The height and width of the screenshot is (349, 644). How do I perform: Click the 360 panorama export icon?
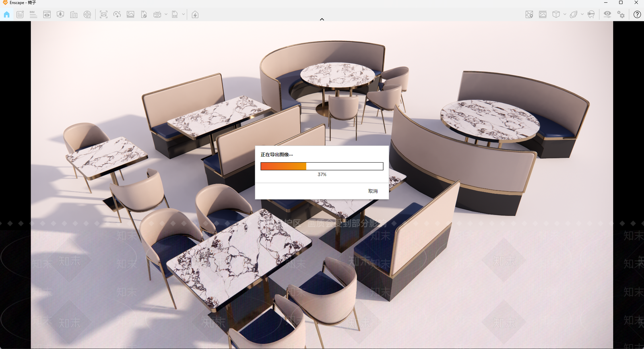[157, 14]
